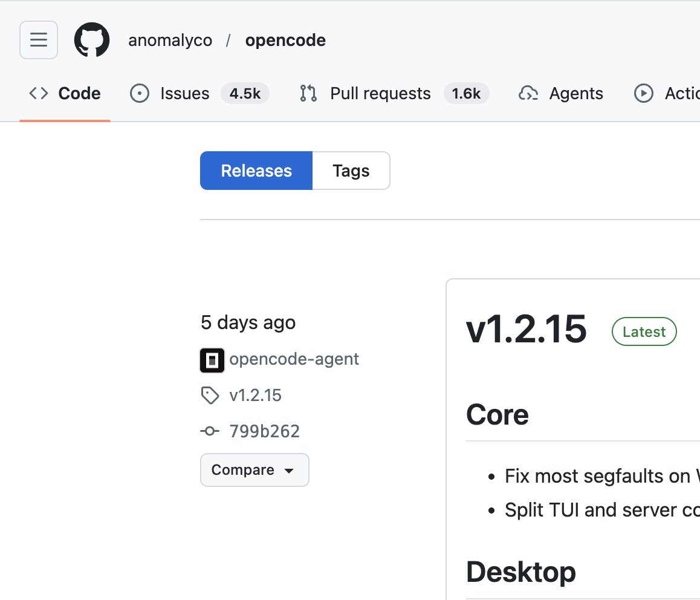This screenshot has width=700, height=600.
Task: Open the opencode-agent author profile
Action: click(x=294, y=359)
